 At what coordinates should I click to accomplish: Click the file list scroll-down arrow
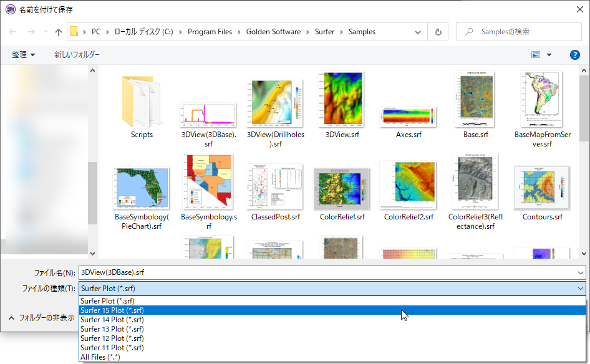(584, 254)
